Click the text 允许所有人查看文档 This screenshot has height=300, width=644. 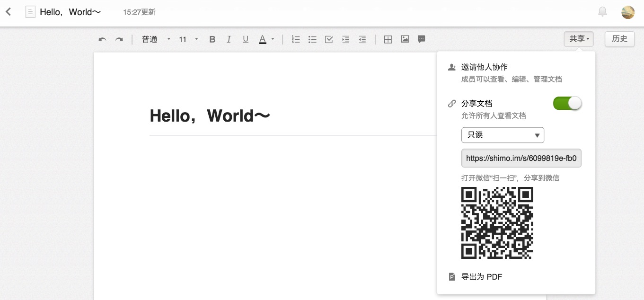[494, 115]
